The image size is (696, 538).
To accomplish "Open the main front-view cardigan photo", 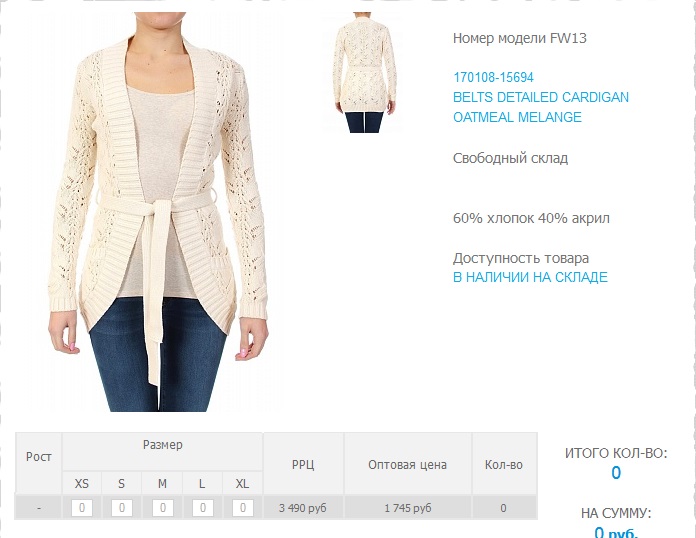I will (158, 212).
